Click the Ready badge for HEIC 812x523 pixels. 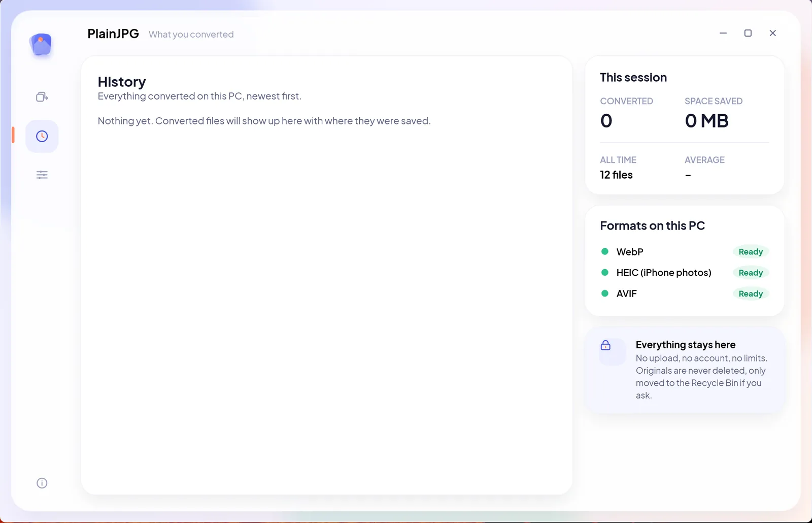(751, 273)
